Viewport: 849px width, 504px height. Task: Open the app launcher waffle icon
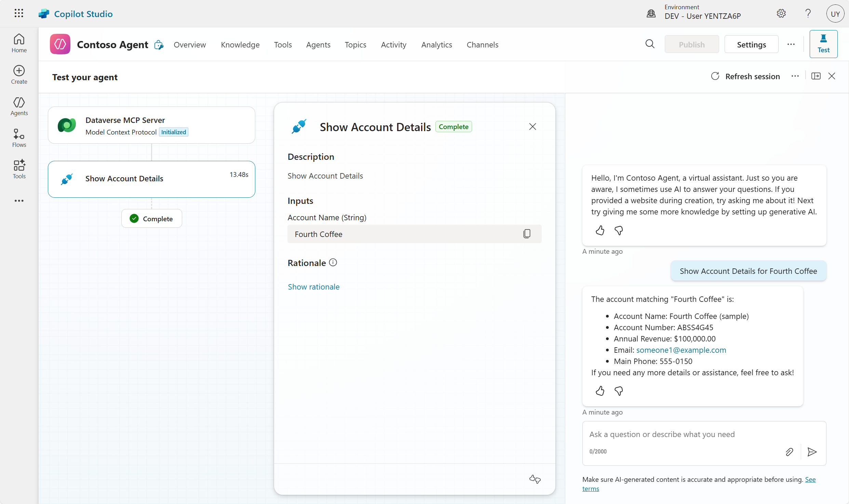19,13
